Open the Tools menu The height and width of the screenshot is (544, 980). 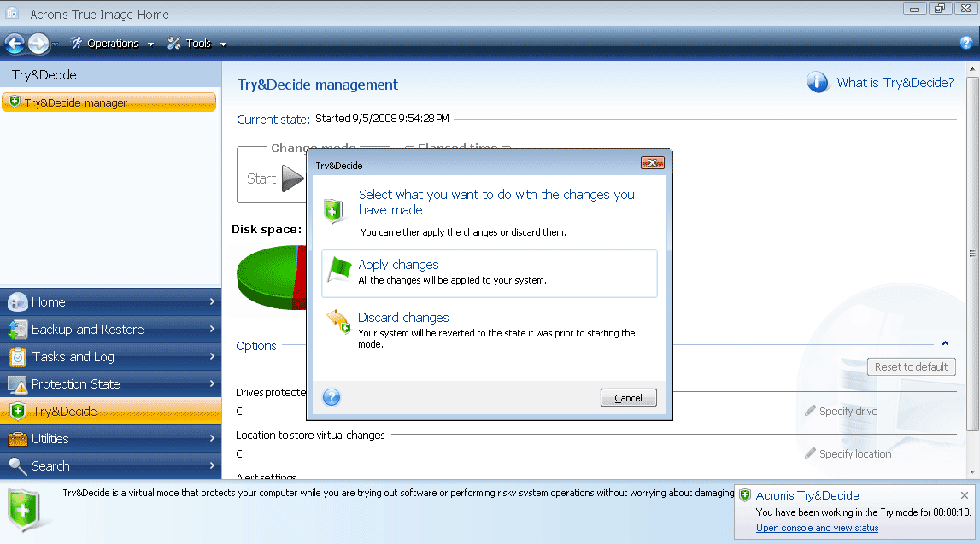coord(197,43)
